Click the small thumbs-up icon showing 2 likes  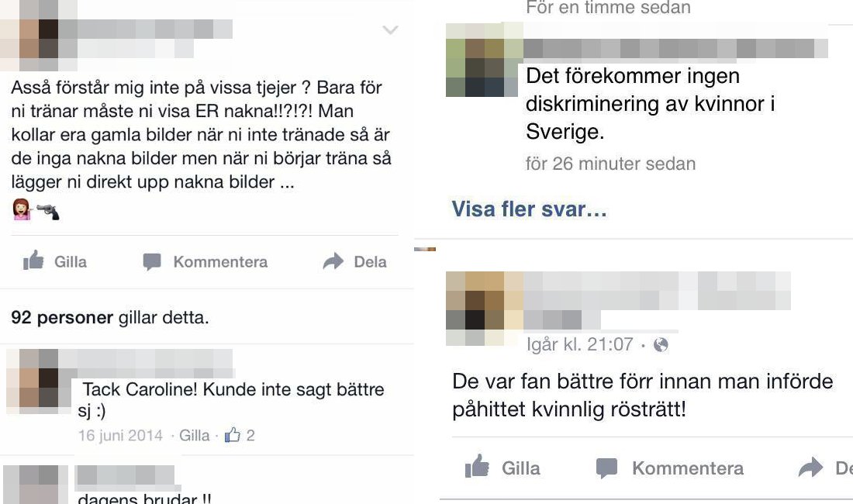[233, 435]
